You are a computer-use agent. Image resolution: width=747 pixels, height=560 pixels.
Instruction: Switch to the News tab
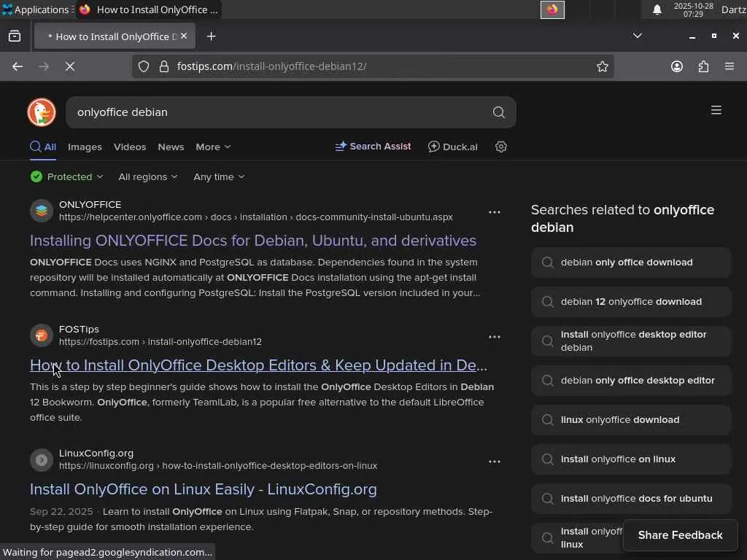[x=171, y=147]
